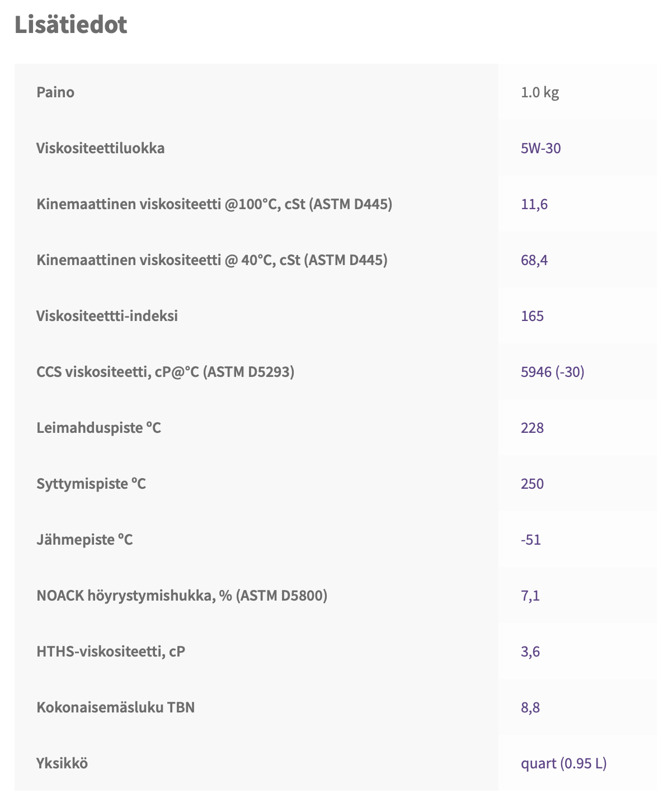Open the 228 flash point link
Screen dimensions: 668x812
click(x=532, y=428)
